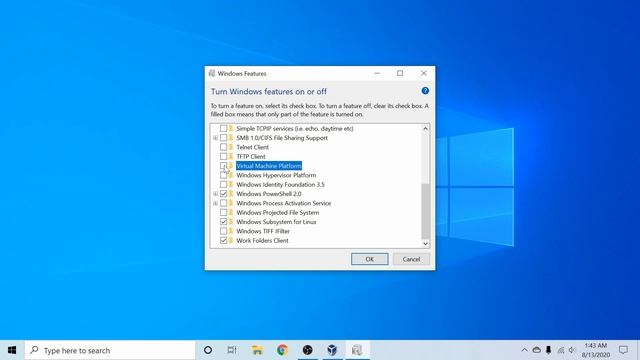Screen dimensions: 640x360
Task: Click the Windows Features title bar icon
Action: [212, 73]
